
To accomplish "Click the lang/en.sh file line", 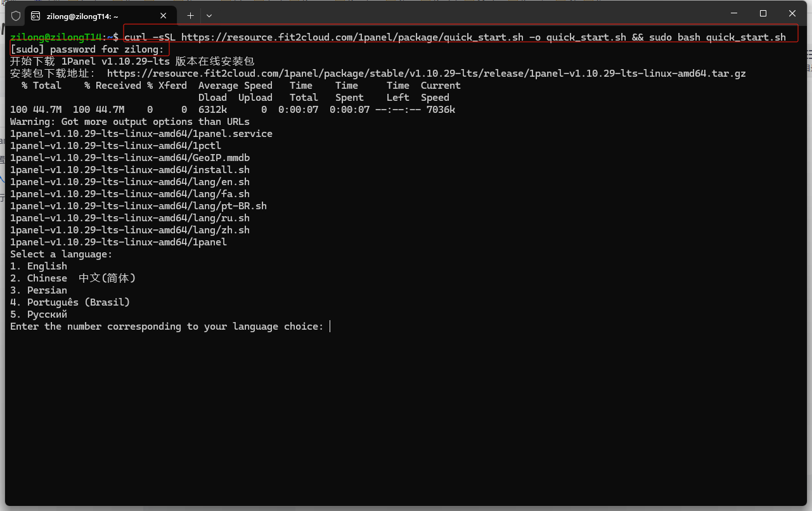I will click(130, 182).
